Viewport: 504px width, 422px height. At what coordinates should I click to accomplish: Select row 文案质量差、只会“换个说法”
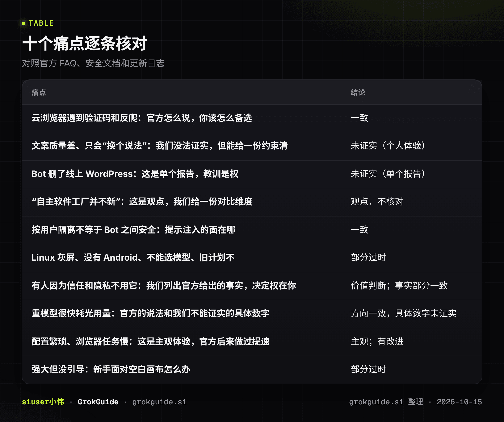pyautogui.click(x=252, y=146)
